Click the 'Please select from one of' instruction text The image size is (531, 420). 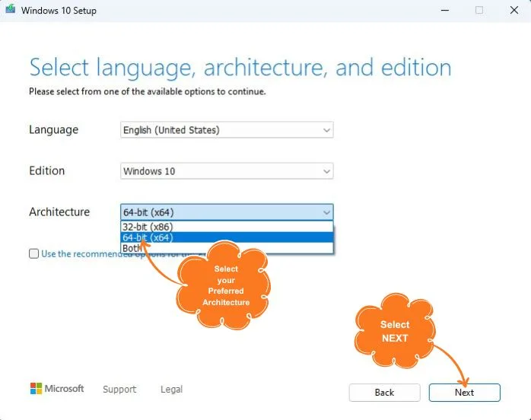pos(148,91)
